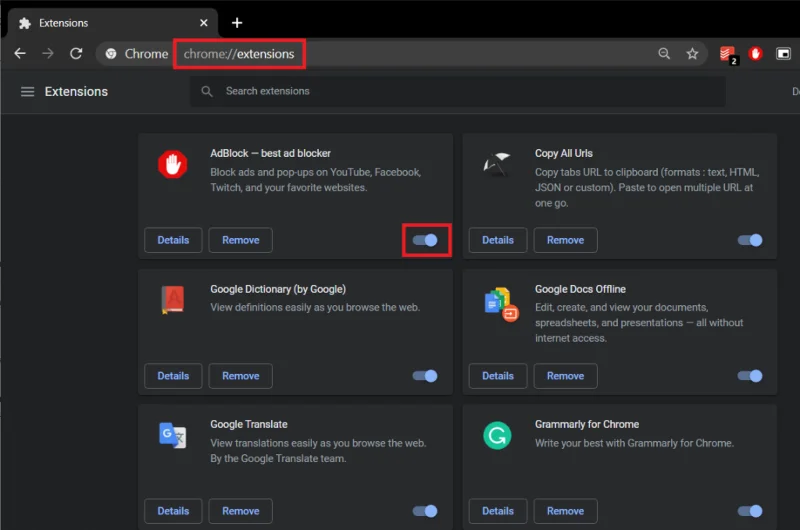
Task: Click the Extensions page title text
Action: point(76,91)
